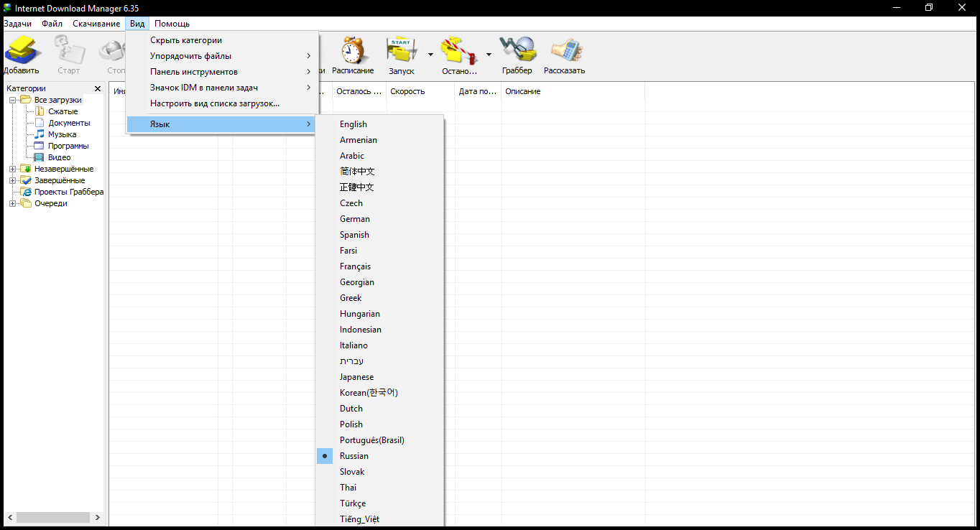Click the Рассказать tell a friend icon

(565, 50)
